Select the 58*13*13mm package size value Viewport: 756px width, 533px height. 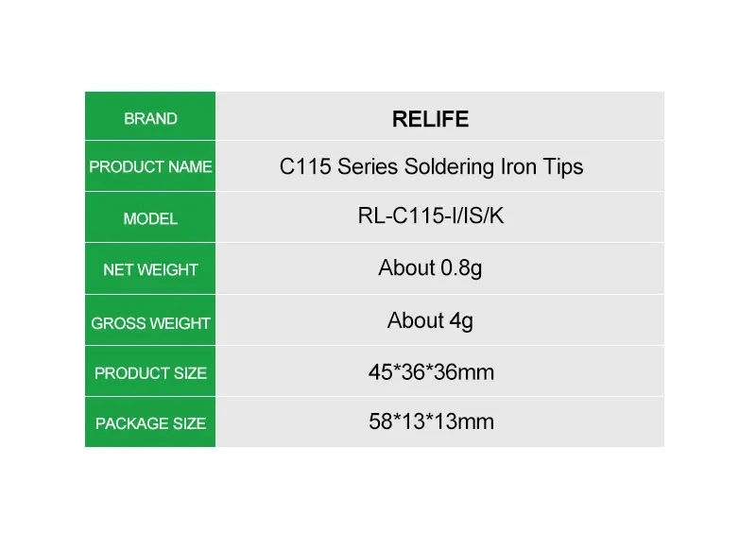click(431, 421)
